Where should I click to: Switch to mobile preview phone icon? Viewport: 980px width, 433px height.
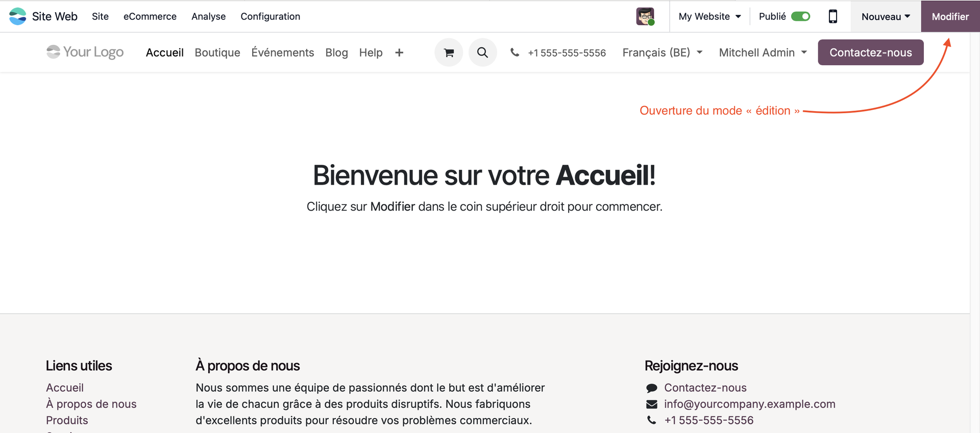[832, 16]
